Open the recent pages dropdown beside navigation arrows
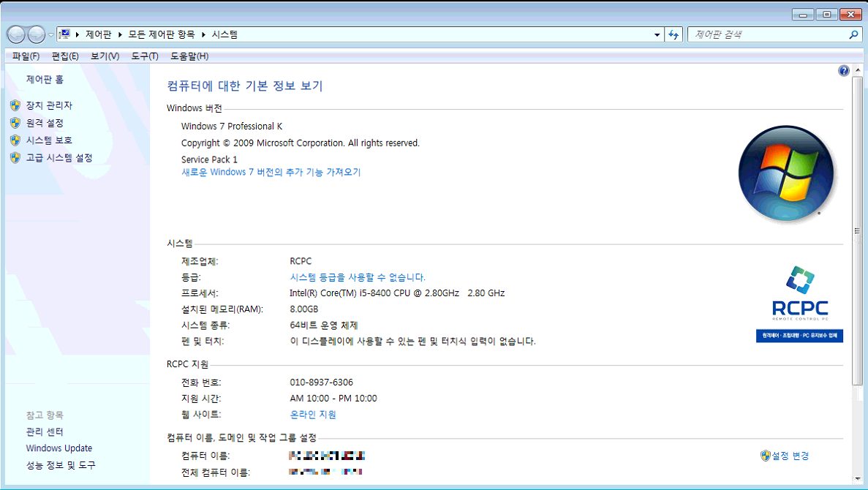The height and width of the screenshot is (490, 868). (x=50, y=35)
